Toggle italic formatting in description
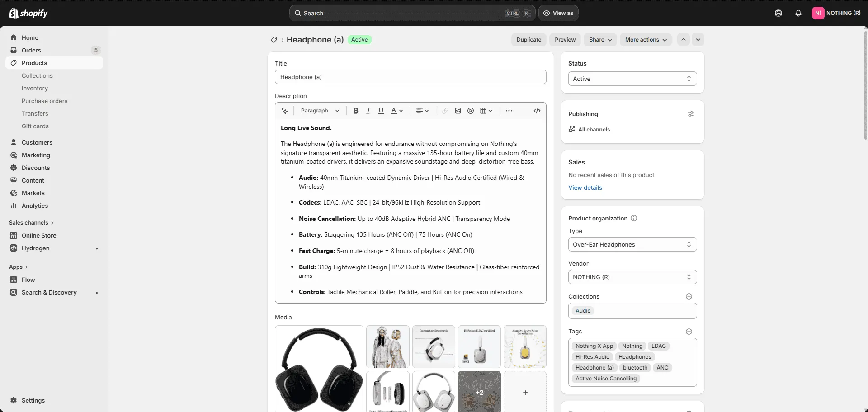 (368, 111)
